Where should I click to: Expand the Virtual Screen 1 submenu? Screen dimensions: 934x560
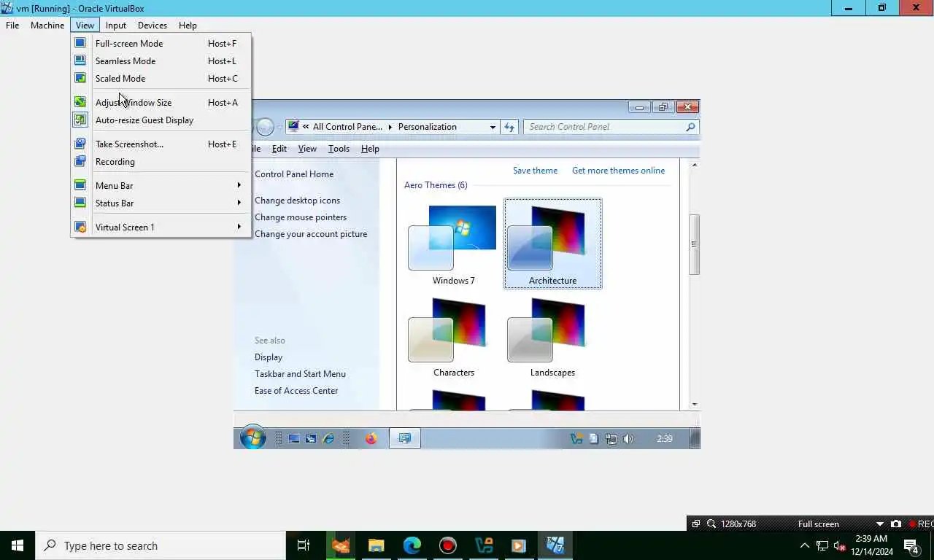coord(161,227)
